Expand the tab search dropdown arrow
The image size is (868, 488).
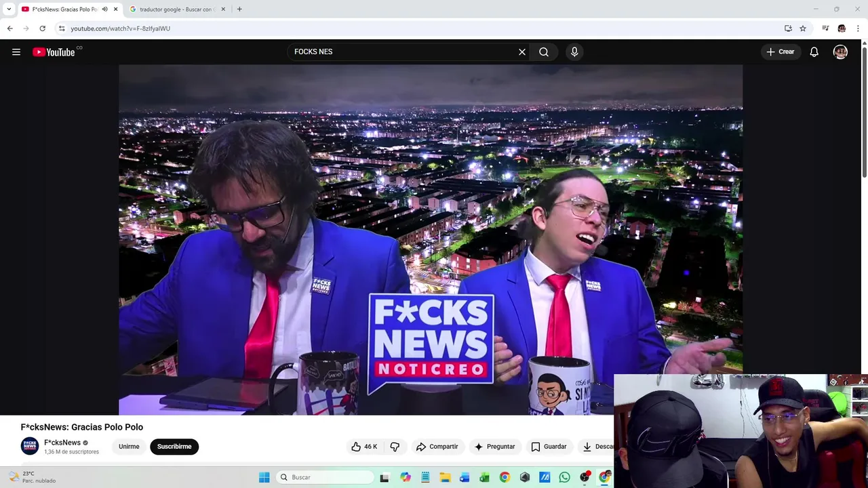[x=9, y=9]
